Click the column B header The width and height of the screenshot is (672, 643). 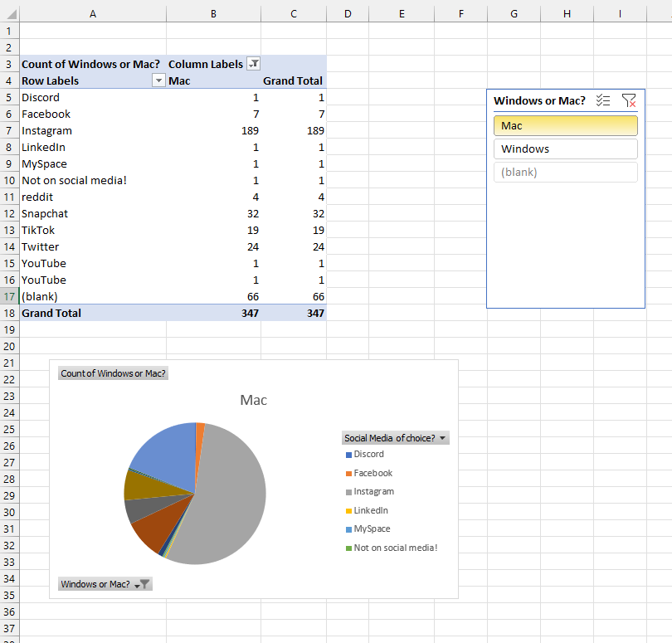[213, 13]
